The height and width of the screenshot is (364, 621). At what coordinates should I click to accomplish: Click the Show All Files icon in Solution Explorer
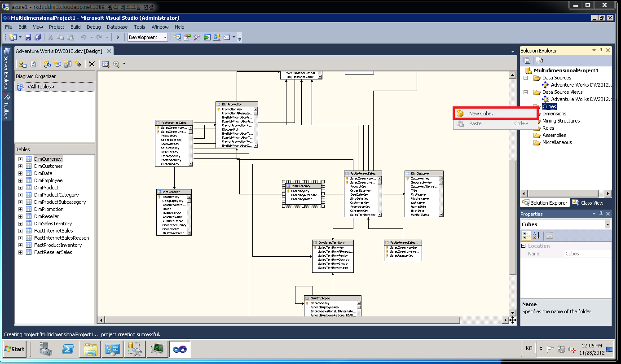pyautogui.click(x=540, y=61)
